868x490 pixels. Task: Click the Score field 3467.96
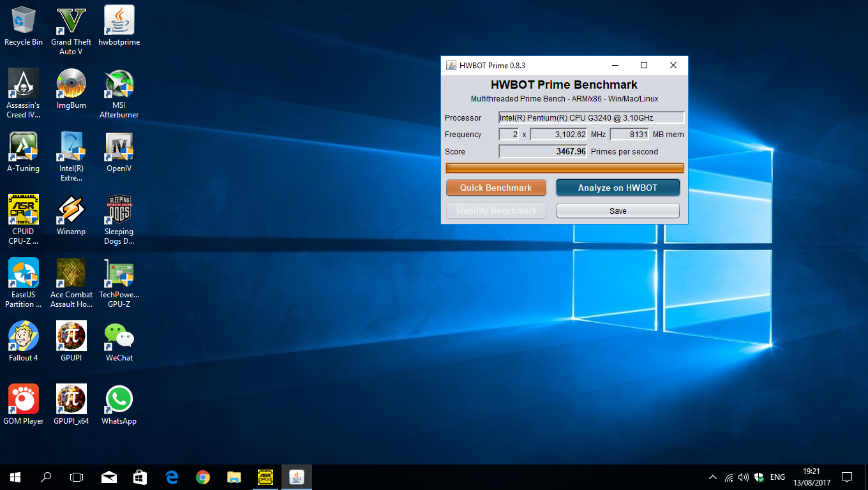pyautogui.click(x=543, y=152)
